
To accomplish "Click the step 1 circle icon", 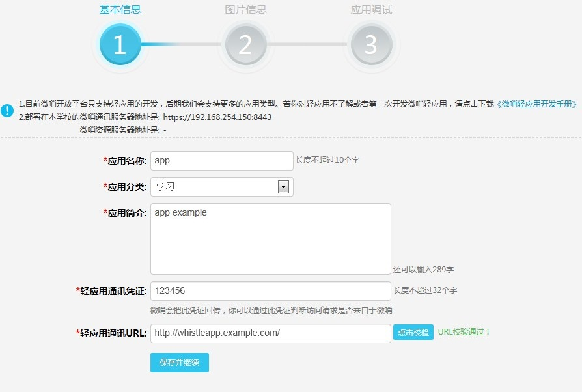I will tap(120, 45).
